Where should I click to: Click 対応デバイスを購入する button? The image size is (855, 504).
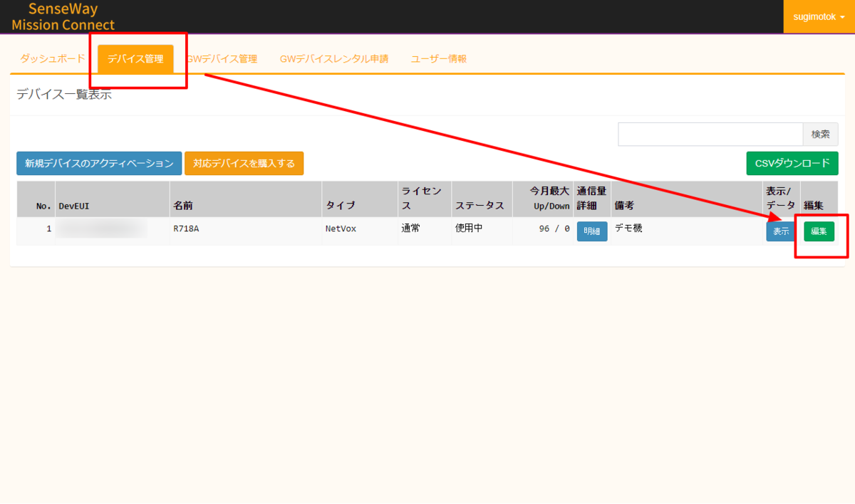click(244, 163)
